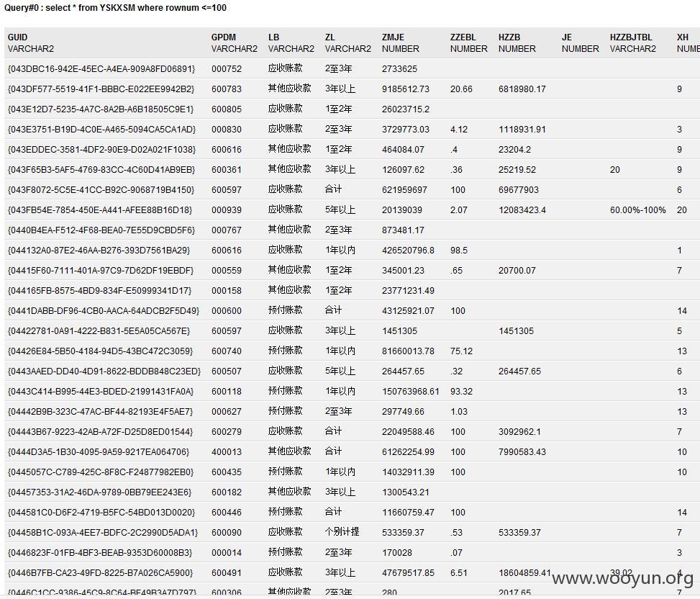This screenshot has height=599, width=700.
Task: Click GUID {043DBC16-942E-45EC-A4EA-909A8FD06891}
Action: [101, 69]
